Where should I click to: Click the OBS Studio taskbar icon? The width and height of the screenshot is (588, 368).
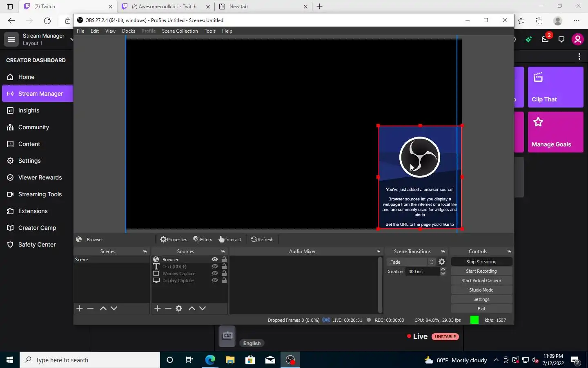pyautogui.click(x=290, y=360)
